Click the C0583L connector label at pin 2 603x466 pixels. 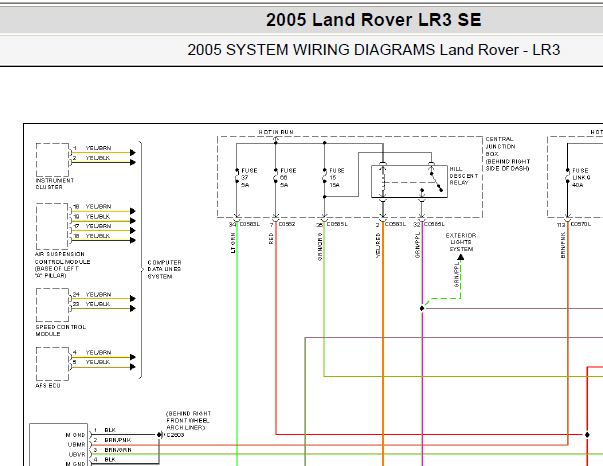(396, 224)
